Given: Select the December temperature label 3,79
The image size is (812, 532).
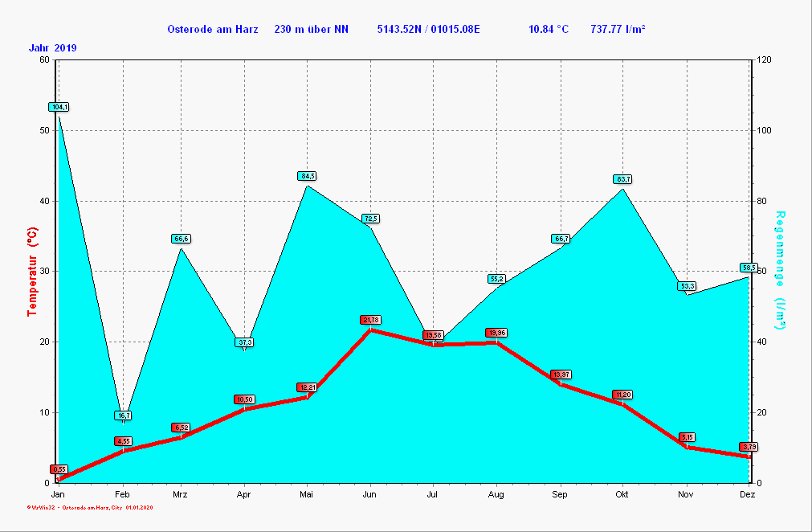Looking at the screenshot, I should coord(749,447).
